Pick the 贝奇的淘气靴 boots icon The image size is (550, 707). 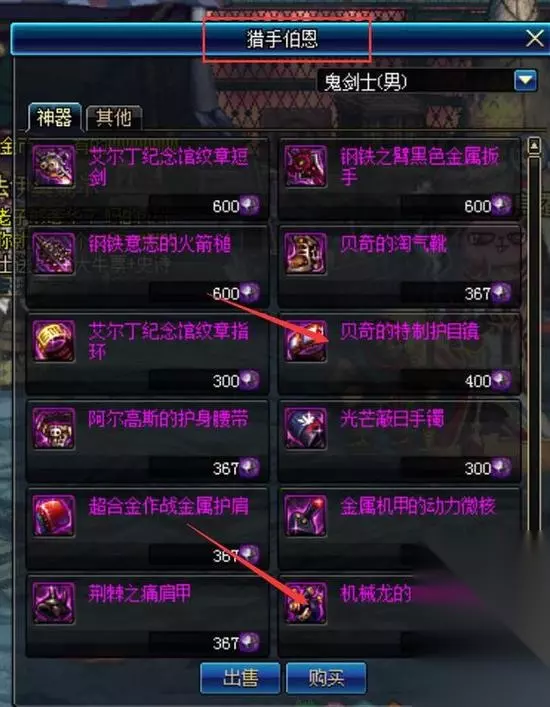(x=305, y=253)
